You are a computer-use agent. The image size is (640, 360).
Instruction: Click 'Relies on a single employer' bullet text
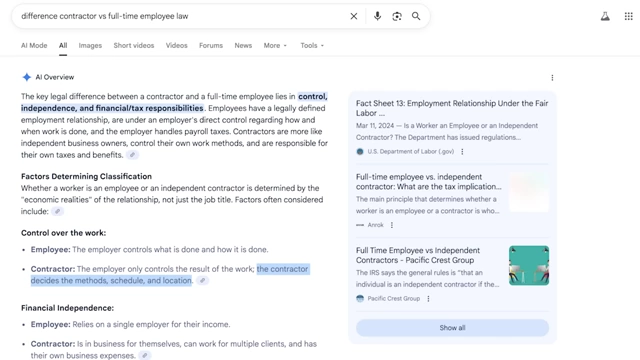point(151,324)
